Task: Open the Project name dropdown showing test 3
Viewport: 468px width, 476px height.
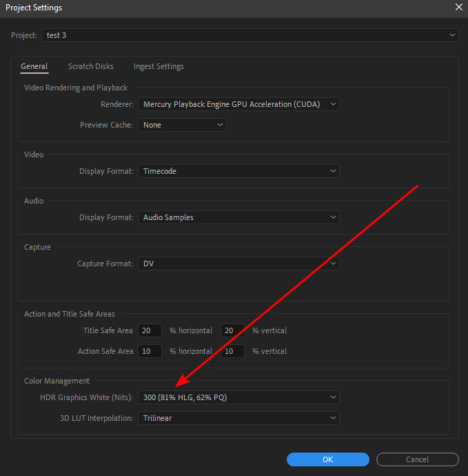Action: [x=250, y=35]
